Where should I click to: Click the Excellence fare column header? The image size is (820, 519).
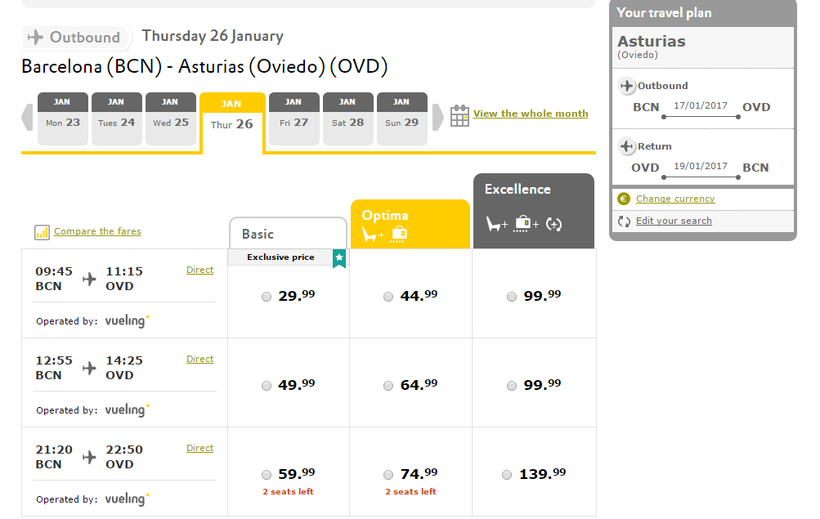point(533,210)
